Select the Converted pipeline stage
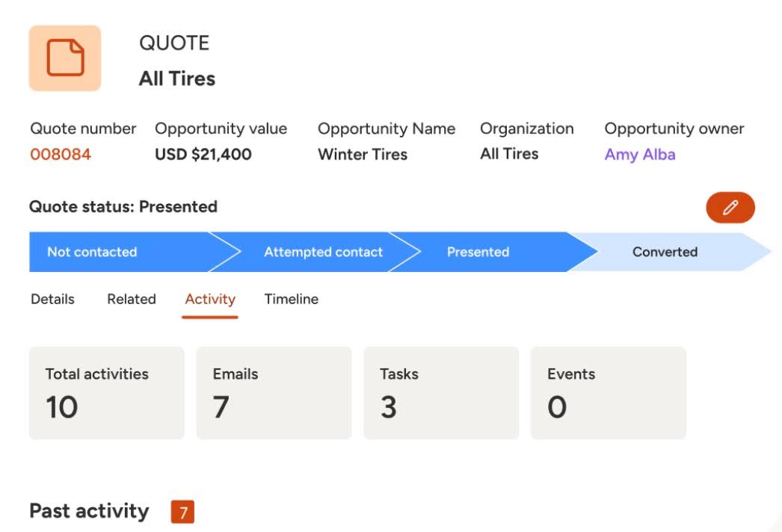 [x=663, y=252]
